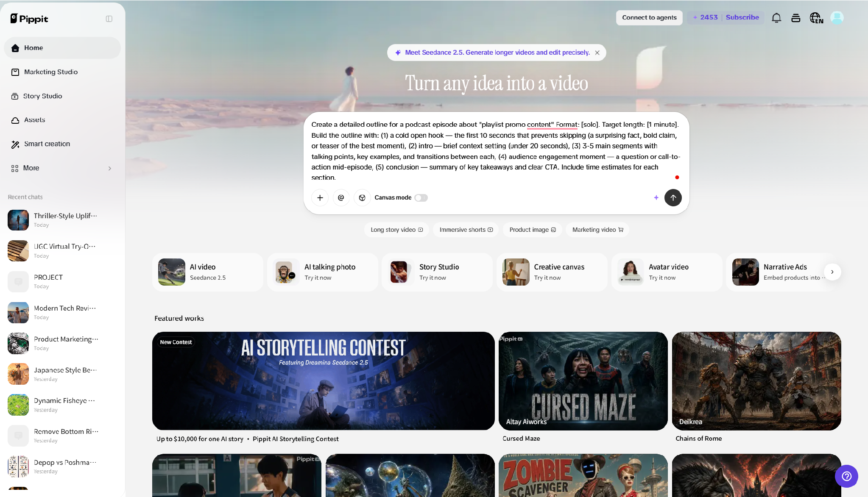This screenshot has width=868, height=497.
Task: Open the user profile avatar
Action: pos(837,18)
